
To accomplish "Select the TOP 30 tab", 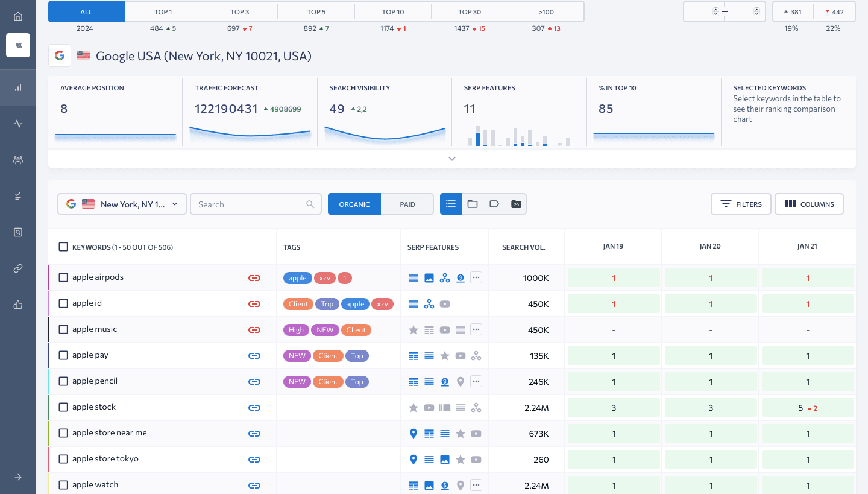I will 470,11.
